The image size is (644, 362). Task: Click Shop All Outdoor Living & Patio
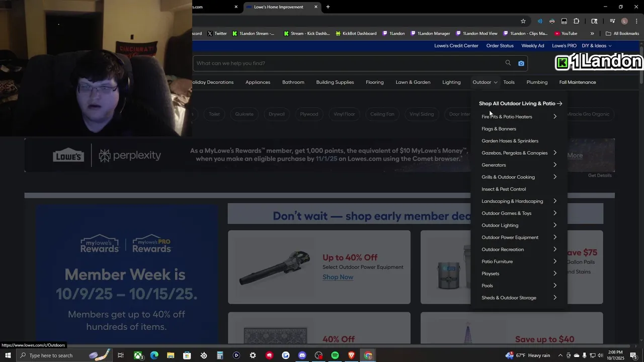[x=520, y=104]
